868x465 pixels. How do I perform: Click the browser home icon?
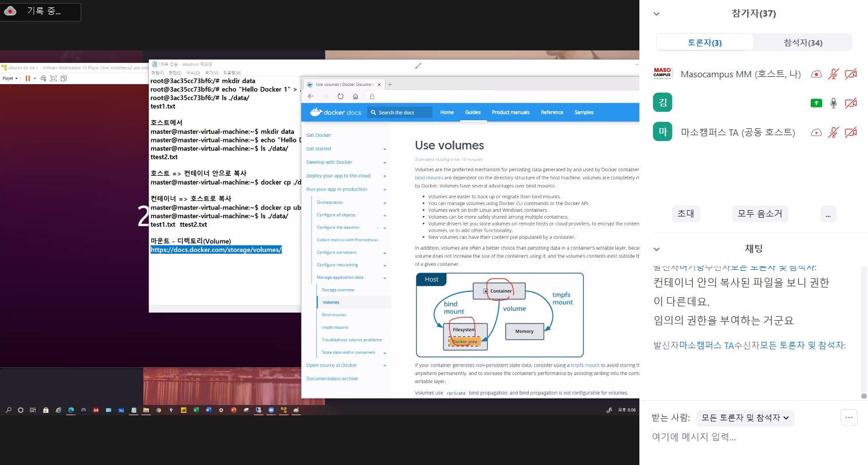tap(355, 96)
